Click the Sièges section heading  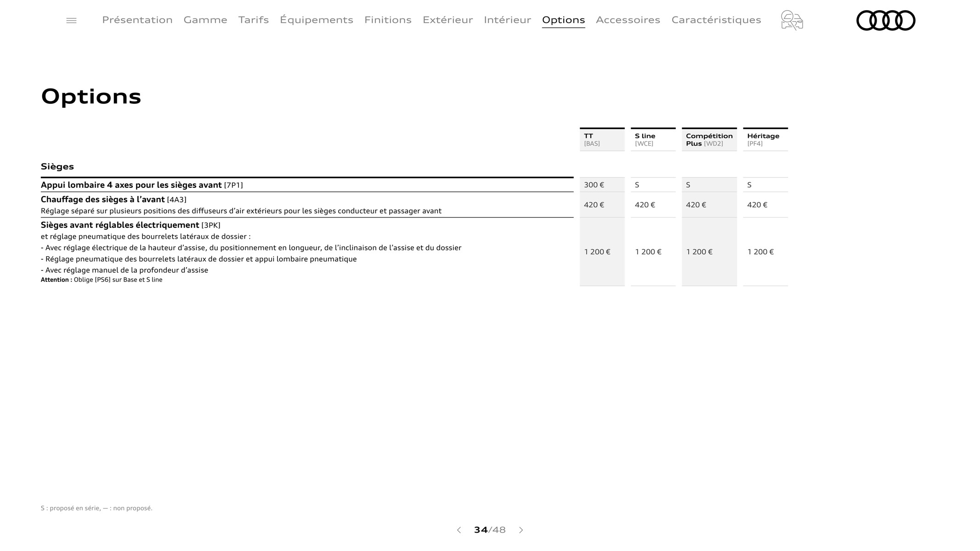click(57, 167)
